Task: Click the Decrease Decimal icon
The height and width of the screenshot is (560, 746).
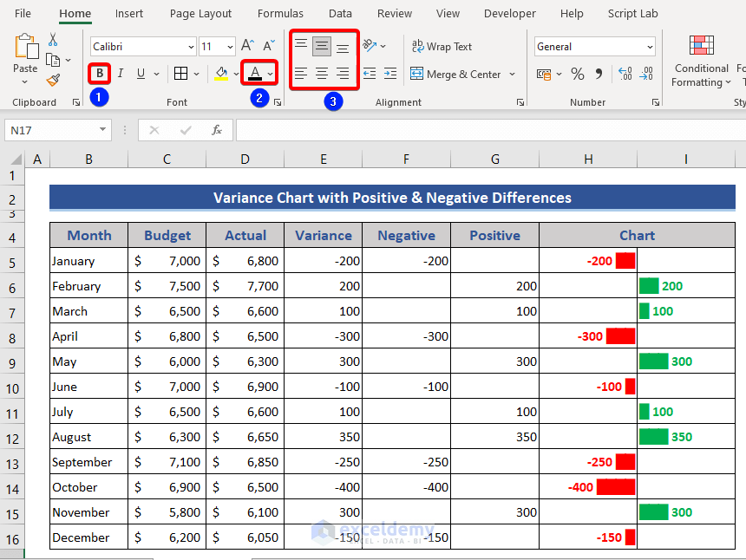Action: point(646,74)
